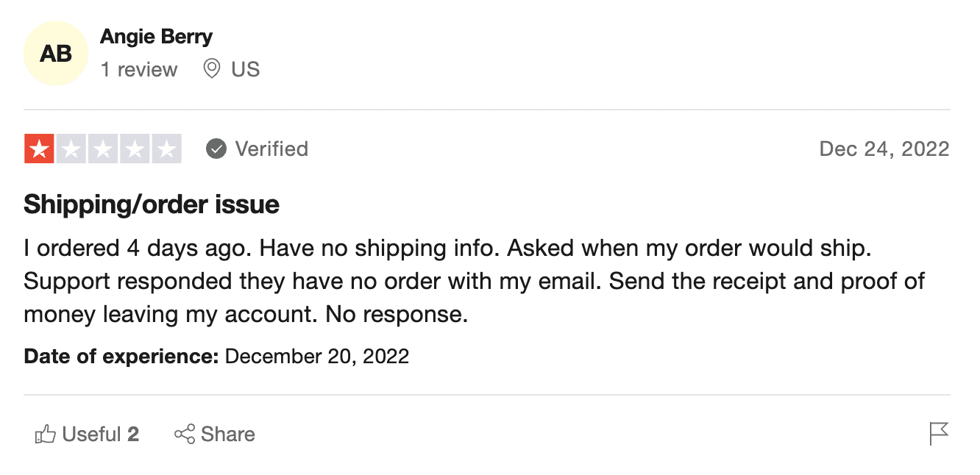The height and width of the screenshot is (475, 980).
Task: Click the AB avatar circle
Action: pos(56,54)
